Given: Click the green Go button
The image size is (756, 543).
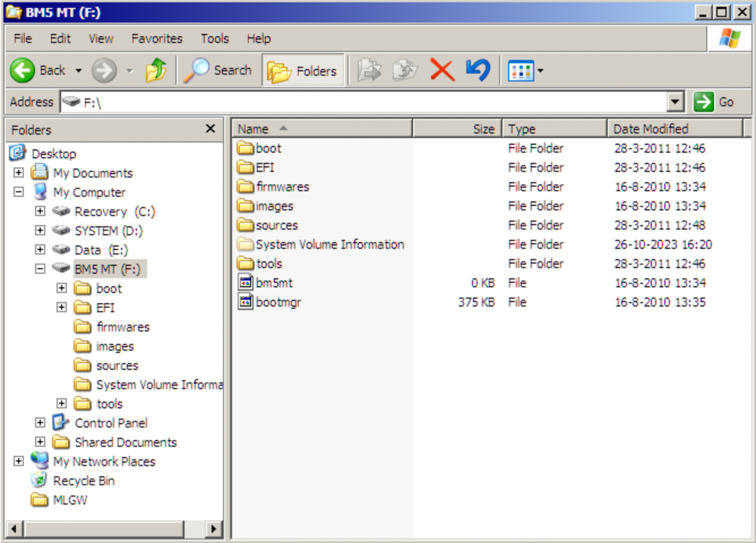Looking at the screenshot, I should tap(714, 102).
